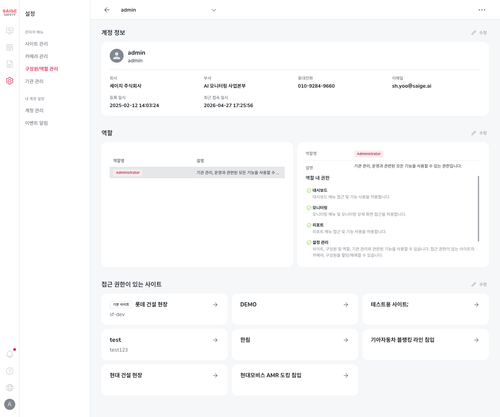This screenshot has height=417, width=500.
Task: Click edit button for 역할 section
Action: [479, 133]
